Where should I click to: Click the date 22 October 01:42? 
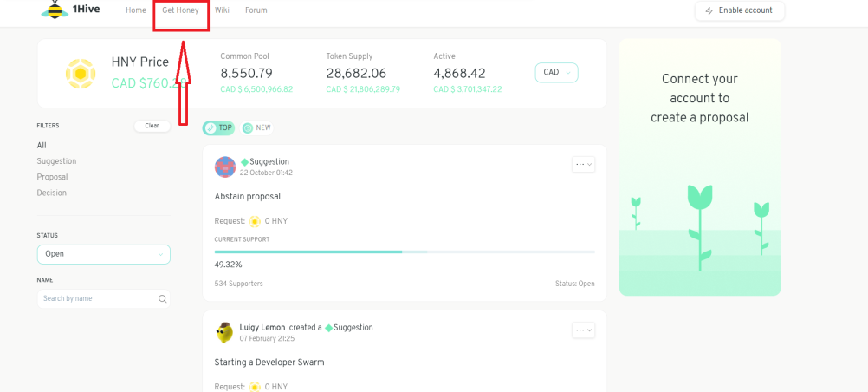pos(266,173)
